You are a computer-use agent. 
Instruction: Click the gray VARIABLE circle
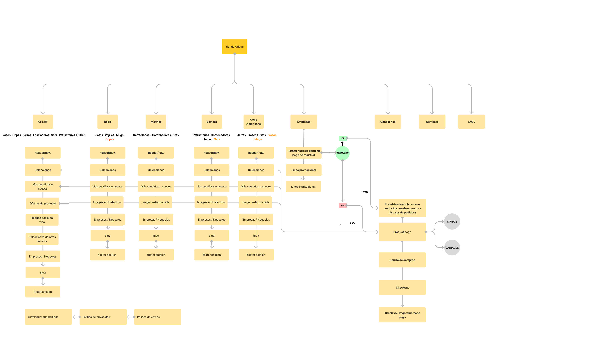[x=452, y=248]
